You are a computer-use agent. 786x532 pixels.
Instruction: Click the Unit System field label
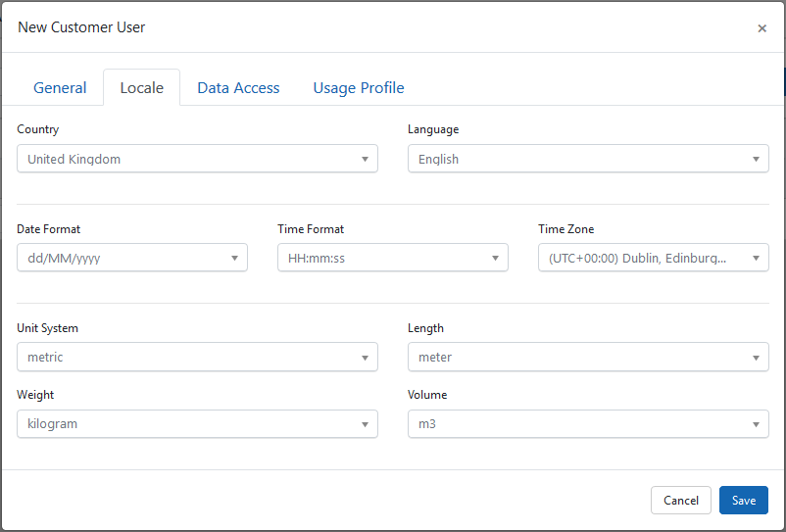click(x=47, y=328)
